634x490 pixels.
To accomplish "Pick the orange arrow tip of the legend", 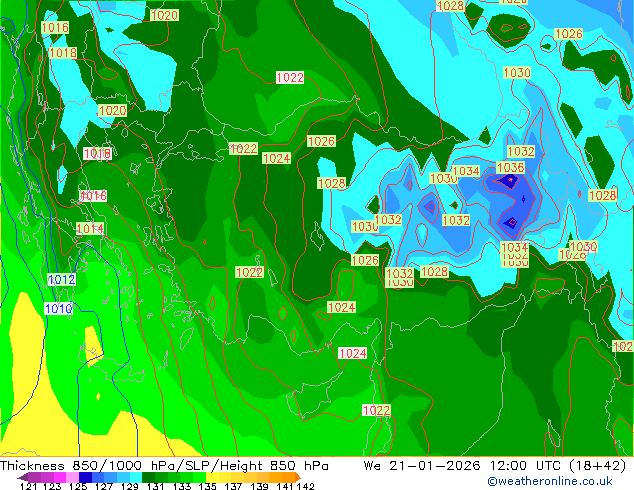I will [x=298, y=477].
